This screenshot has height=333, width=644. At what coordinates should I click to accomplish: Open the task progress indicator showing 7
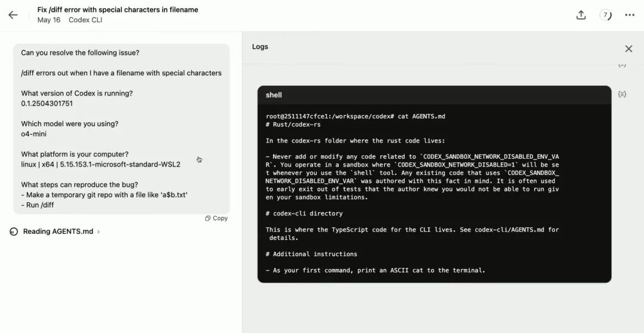pos(605,15)
